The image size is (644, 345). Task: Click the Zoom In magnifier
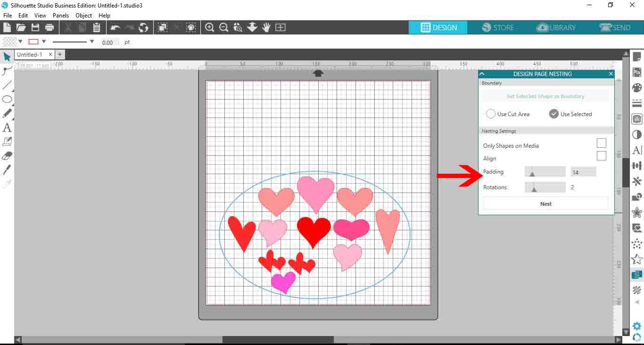[210, 27]
